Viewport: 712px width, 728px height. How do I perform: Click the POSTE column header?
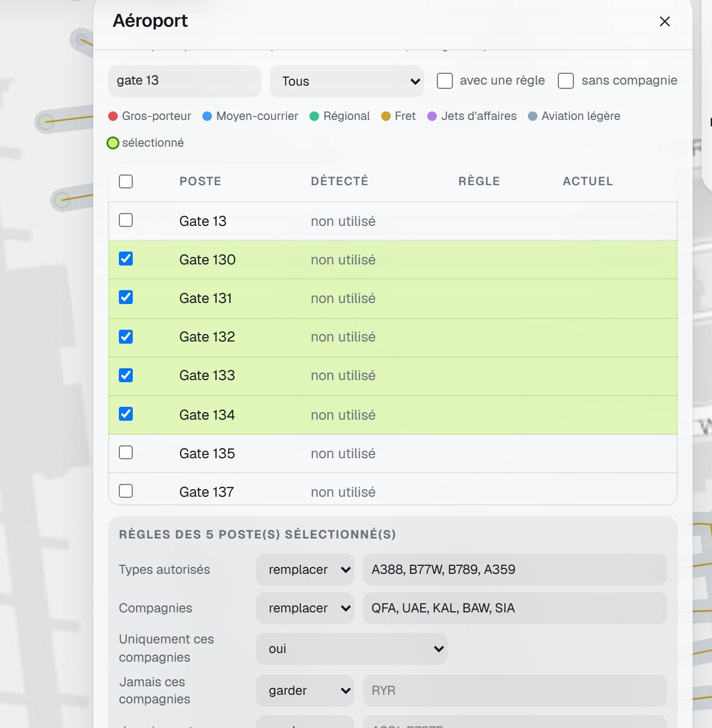[x=200, y=181]
